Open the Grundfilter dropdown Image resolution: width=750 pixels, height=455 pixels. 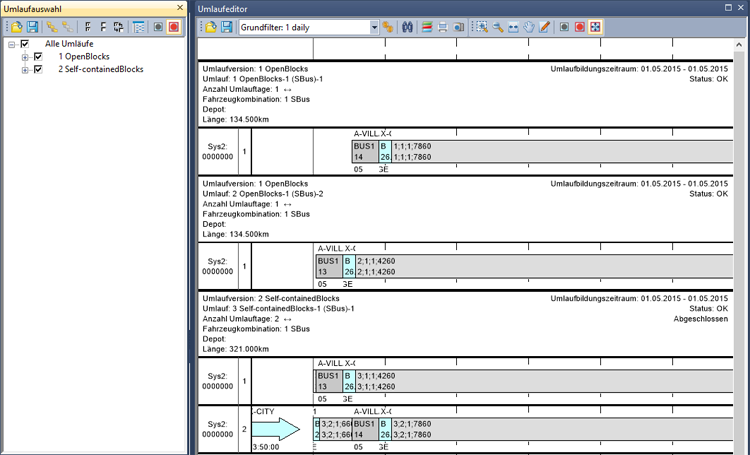point(375,28)
